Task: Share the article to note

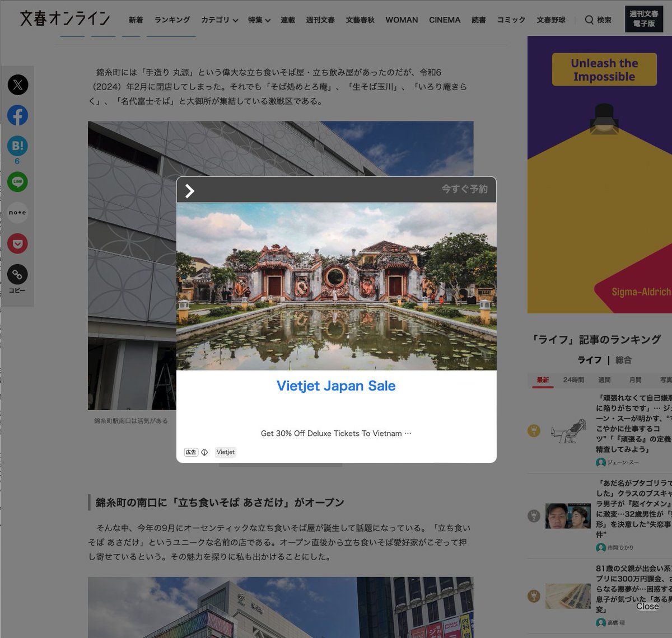Action: coord(17,213)
